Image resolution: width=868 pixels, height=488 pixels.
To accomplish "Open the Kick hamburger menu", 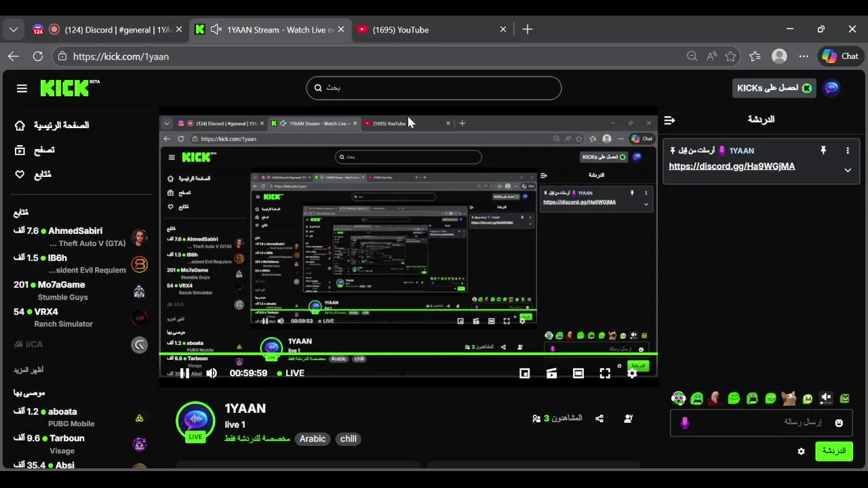I will tap(22, 88).
